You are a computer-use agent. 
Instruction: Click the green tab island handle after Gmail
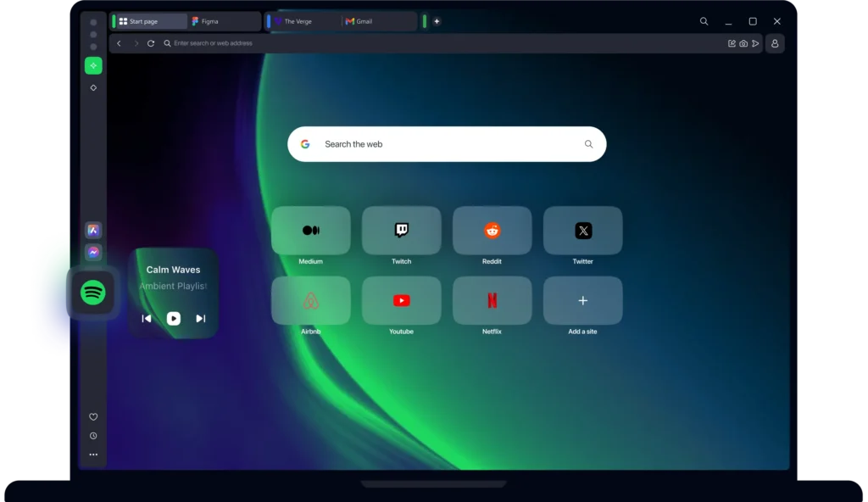425,21
